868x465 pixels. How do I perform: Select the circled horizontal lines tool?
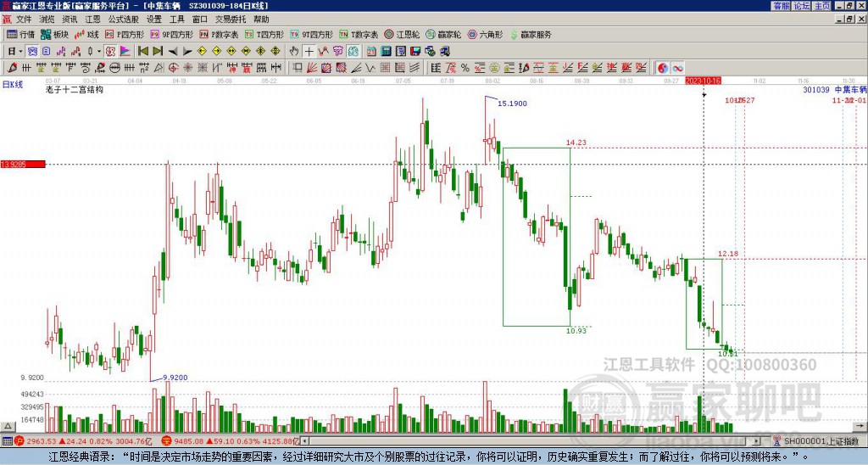point(114,68)
